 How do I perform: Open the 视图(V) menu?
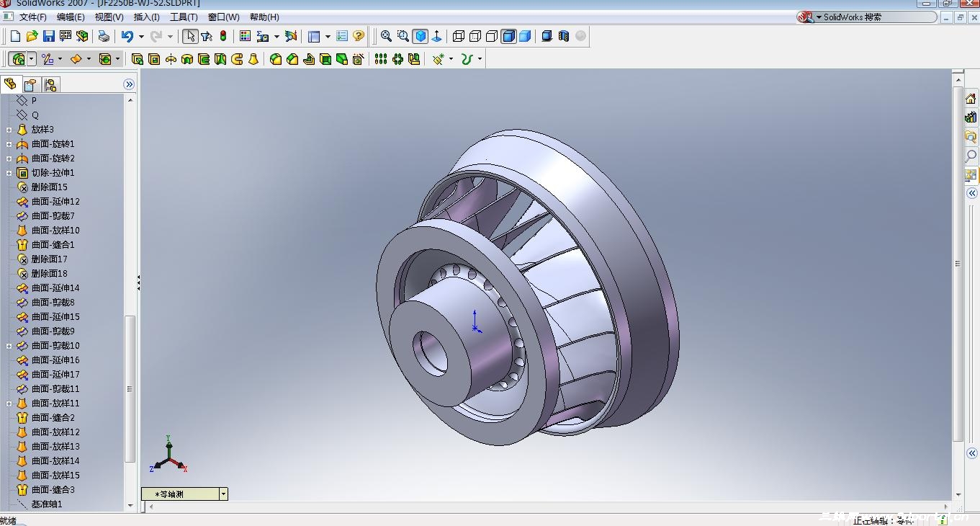pos(109,17)
